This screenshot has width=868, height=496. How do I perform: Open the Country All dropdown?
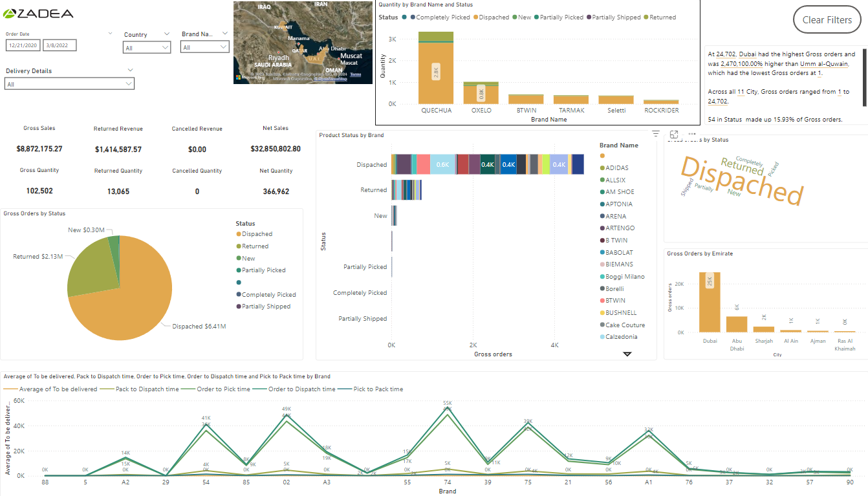[147, 48]
